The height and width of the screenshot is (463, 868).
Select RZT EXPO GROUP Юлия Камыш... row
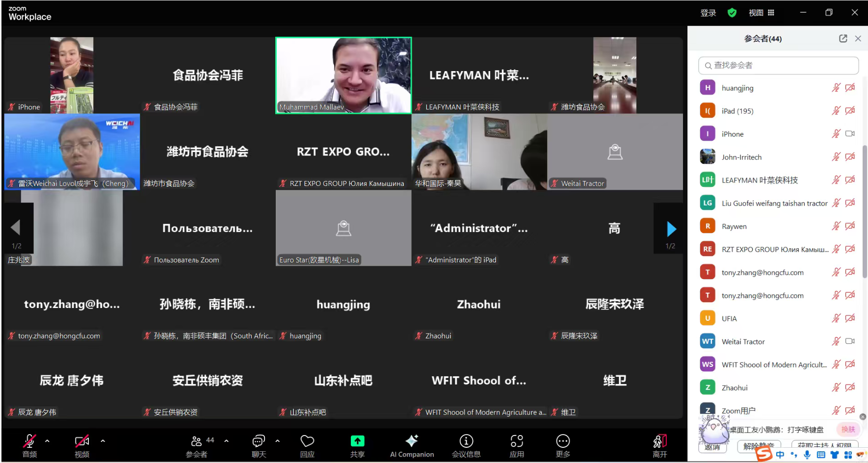(x=778, y=249)
